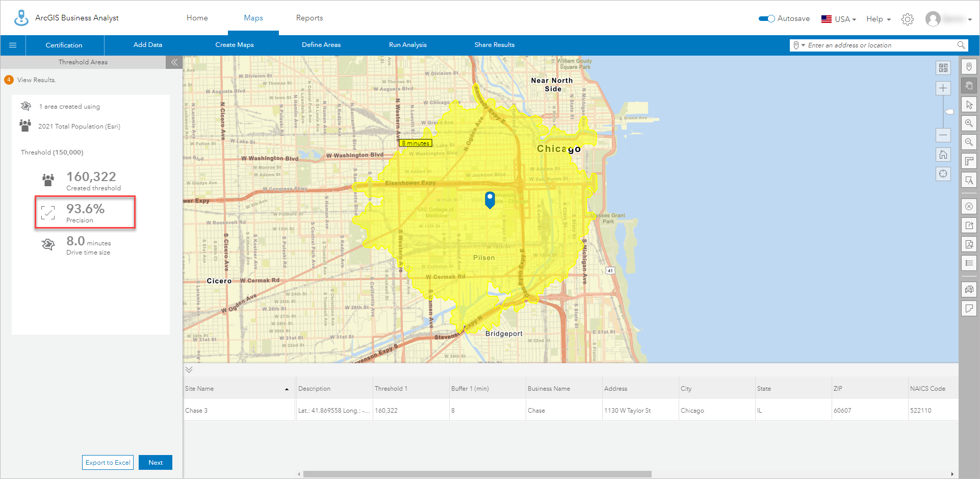Open the export map to PDF tool
The height and width of the screenshot is (479, 980).
point(969,244)
